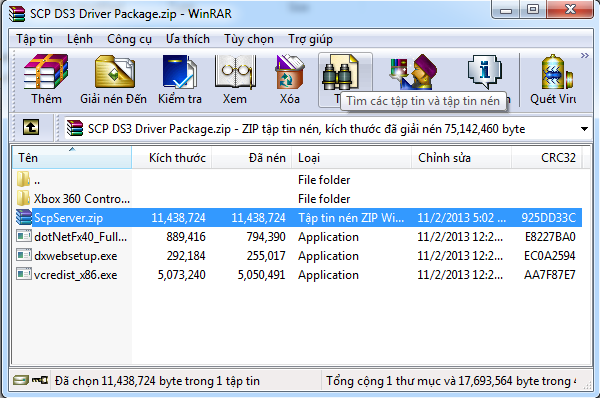Click the Xbox 360 Contro... folder icon
Image resolution: width=600 pixels, height=398 pixels.
pos(23,198)
